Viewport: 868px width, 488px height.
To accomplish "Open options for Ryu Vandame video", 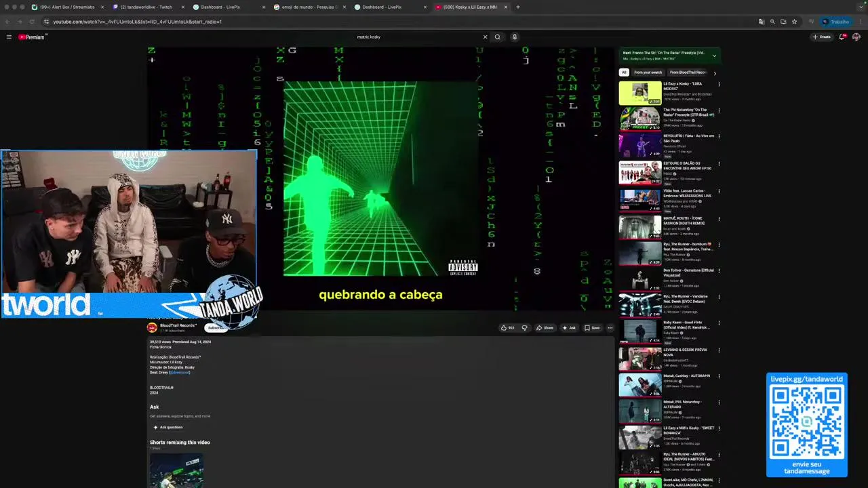I will click(x=719, y=298).
